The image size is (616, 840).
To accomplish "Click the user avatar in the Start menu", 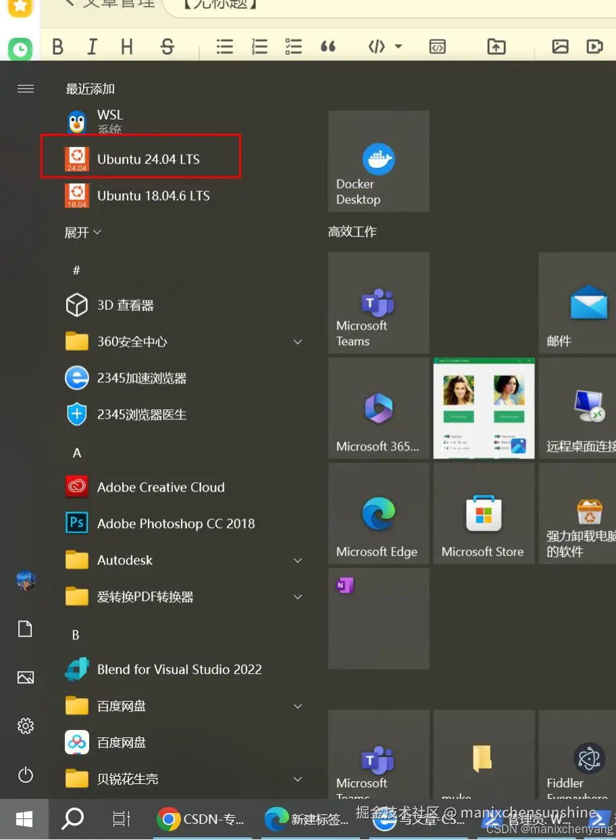I will pos(25,580).
